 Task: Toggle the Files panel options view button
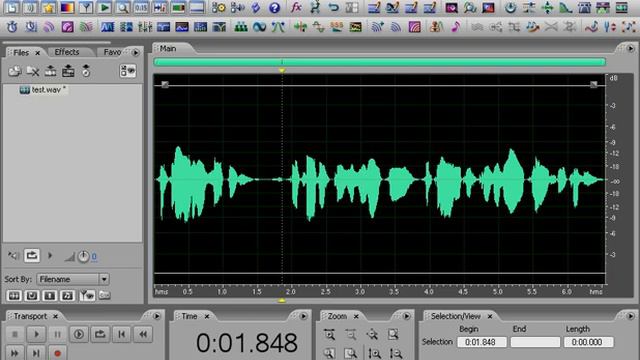pyautogui.click(x=128, y=71)
